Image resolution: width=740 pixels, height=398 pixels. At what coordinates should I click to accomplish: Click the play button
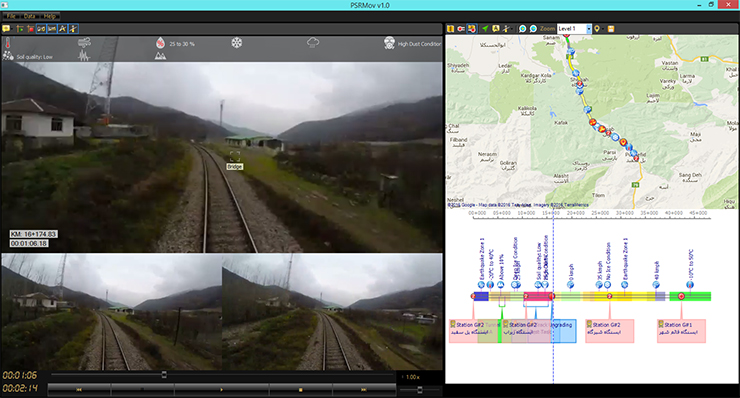pyautogui.click(x=221, y=390)
